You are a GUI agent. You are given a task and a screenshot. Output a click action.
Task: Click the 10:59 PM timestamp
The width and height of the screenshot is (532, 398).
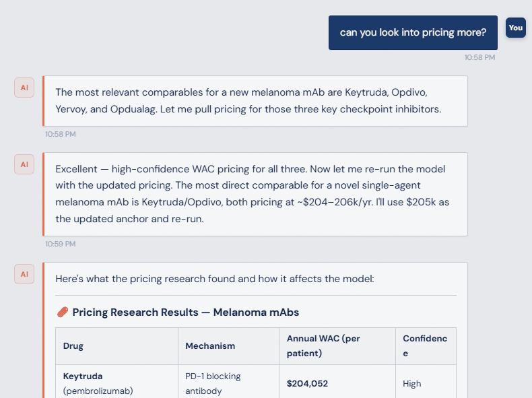[61, 244]
